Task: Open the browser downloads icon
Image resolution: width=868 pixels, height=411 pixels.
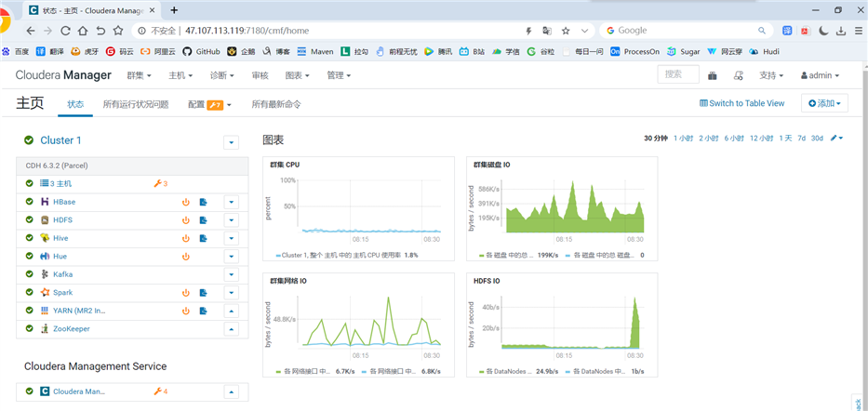Action: click(x=840, y=31)
